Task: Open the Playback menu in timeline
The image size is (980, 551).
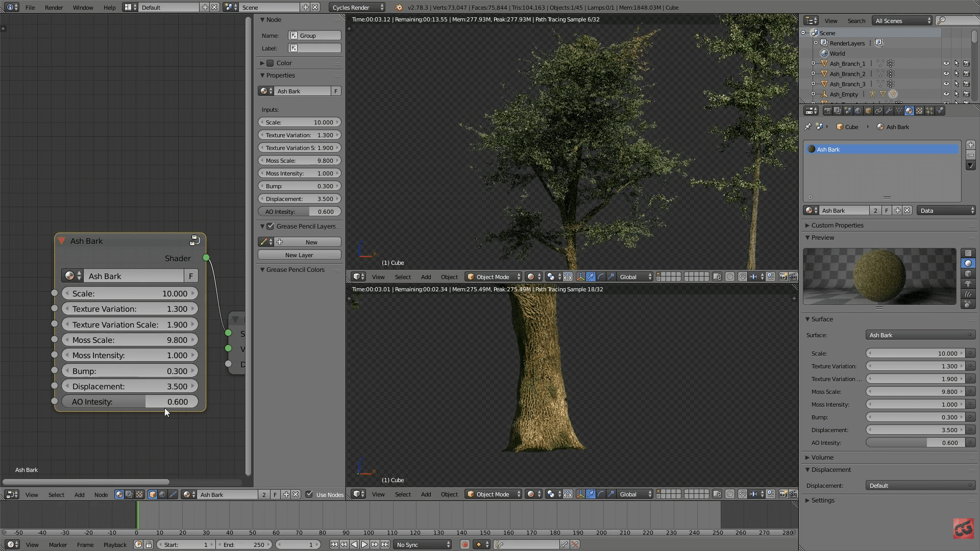Action: [x=115, y=544]
